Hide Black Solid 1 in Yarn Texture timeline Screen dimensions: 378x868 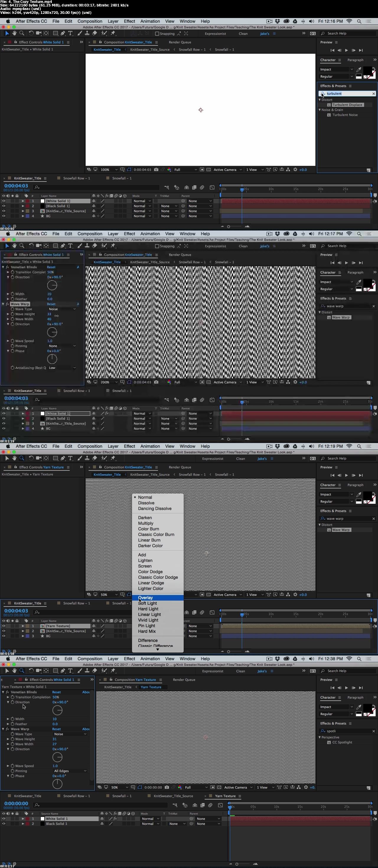tap(4, 823)
